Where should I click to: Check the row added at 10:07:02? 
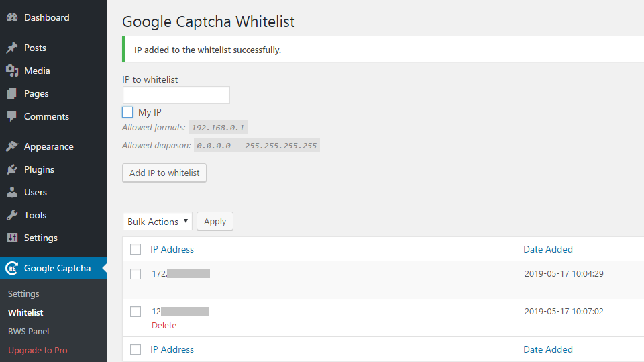135,312
